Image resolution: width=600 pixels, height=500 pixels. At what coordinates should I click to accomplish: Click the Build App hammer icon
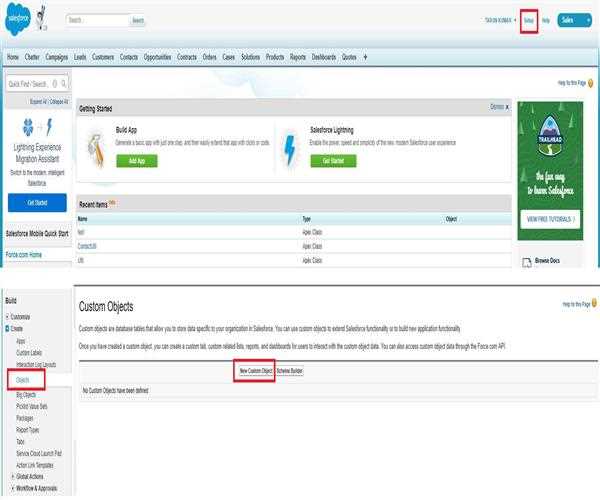[96, 149]
